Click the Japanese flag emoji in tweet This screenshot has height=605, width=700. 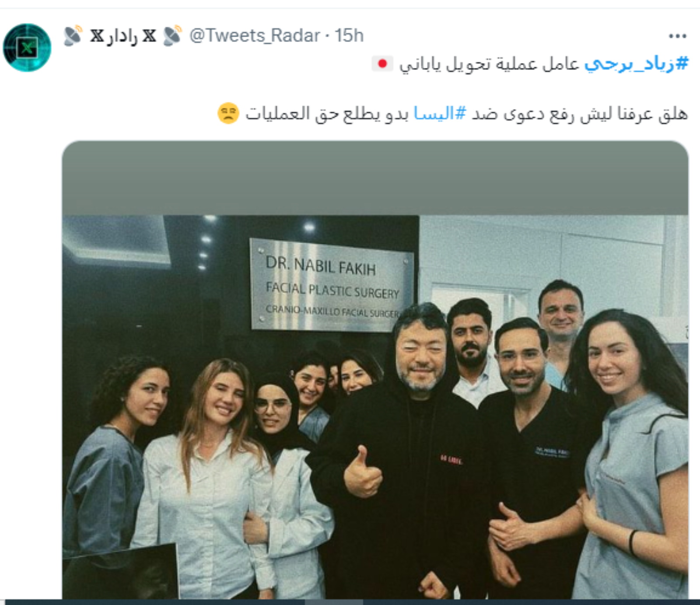point(382,64)
